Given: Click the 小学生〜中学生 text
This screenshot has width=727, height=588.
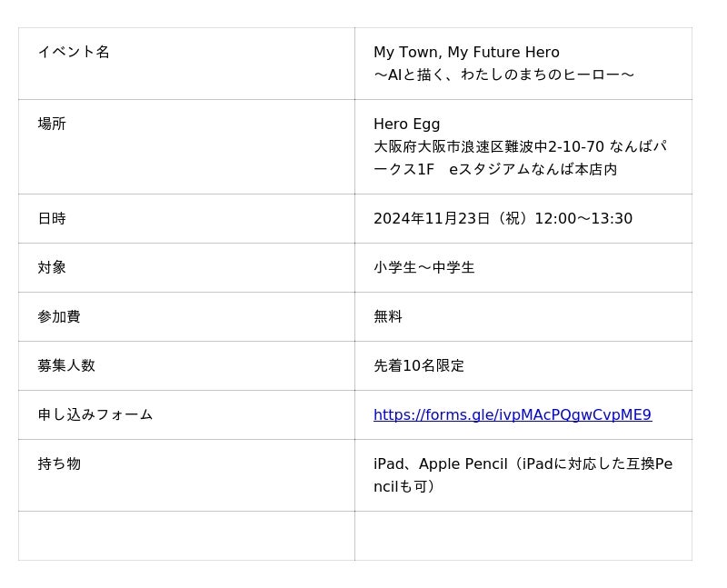Looking at the screenshot, I should 423,268.
